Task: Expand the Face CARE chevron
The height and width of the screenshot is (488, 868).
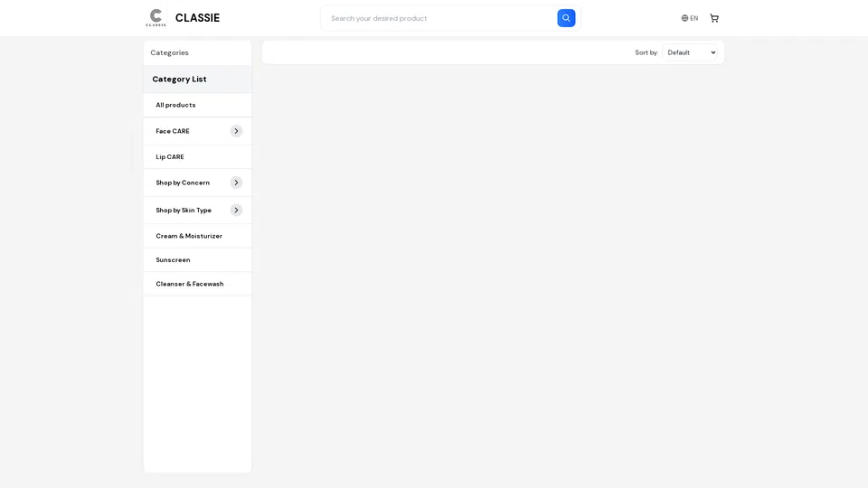Action: coord(236,131)
